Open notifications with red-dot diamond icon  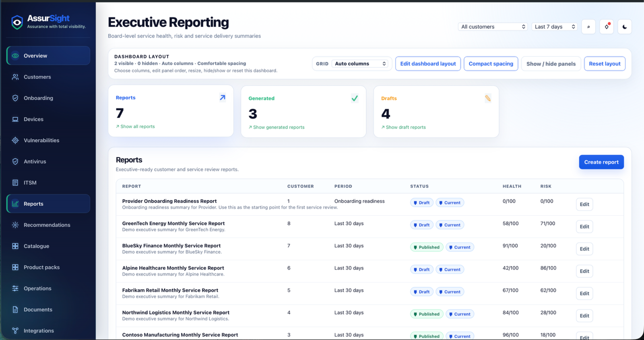[x=607, y=27]
